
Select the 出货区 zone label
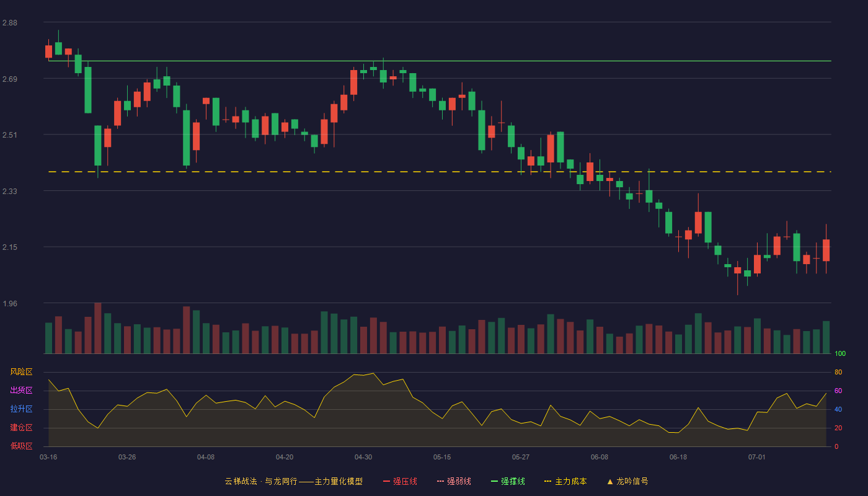pyautogui.click(x=21, y=391)
